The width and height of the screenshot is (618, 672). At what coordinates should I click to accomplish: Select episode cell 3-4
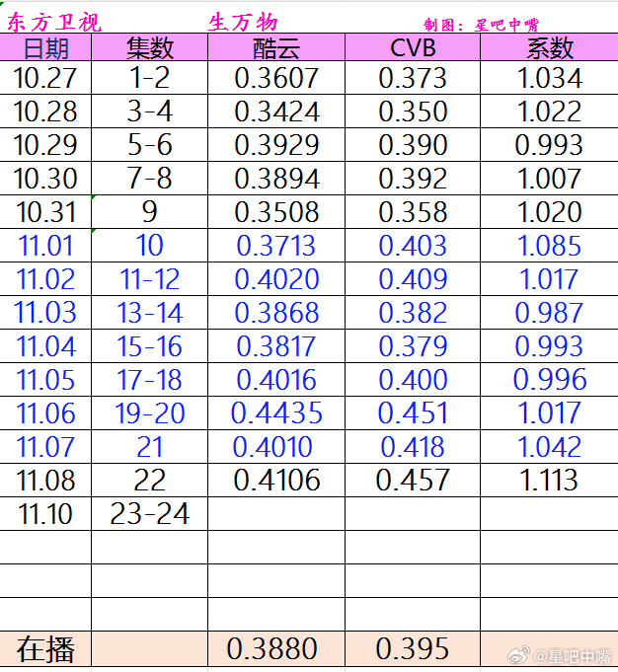point(149,112)
